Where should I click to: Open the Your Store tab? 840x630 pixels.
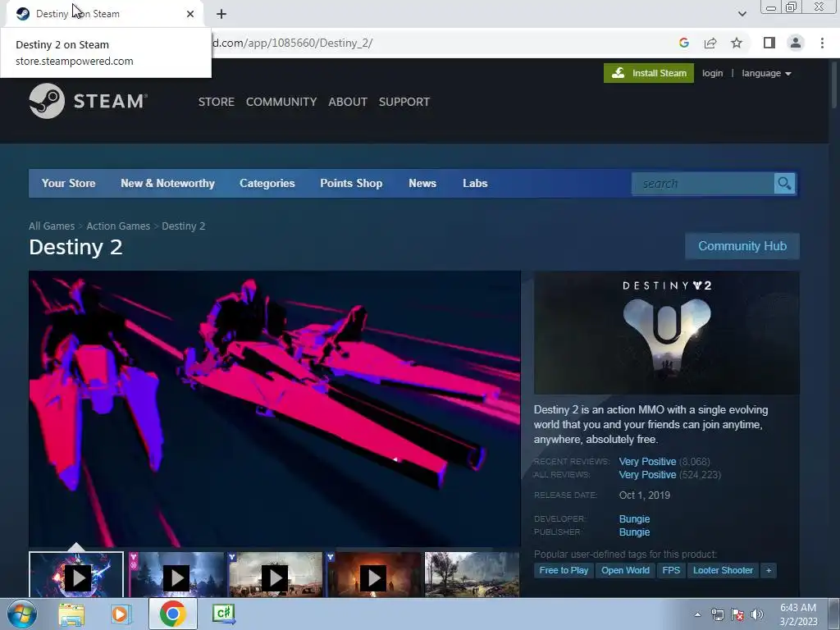tap(69, 183)
